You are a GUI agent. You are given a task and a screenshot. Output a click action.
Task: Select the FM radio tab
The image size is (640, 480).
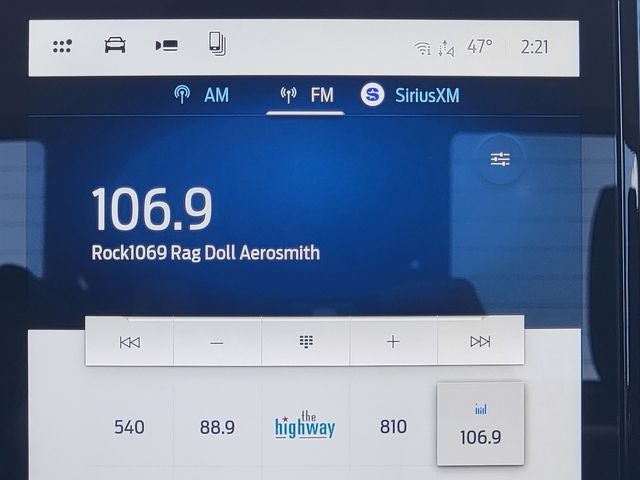(307, 95)
